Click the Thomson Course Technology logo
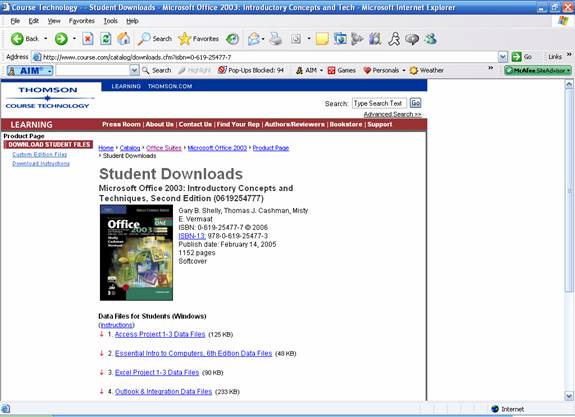Screen dimensions: 575x417 [x=48, y=98]
